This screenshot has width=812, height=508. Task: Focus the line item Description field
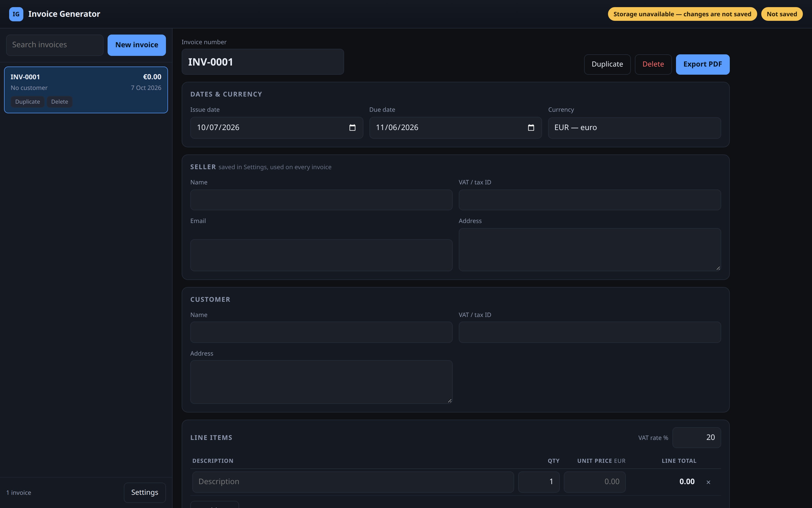pos(353,482)
